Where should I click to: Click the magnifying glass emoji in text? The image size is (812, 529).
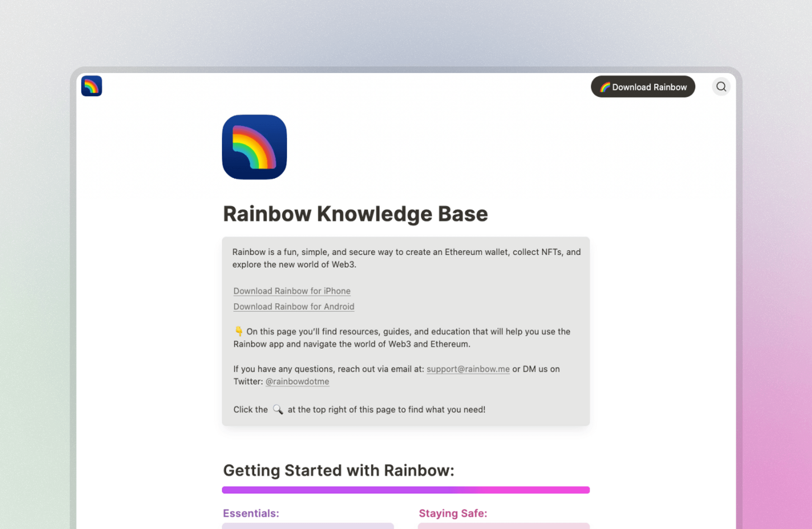coord(278,409)
